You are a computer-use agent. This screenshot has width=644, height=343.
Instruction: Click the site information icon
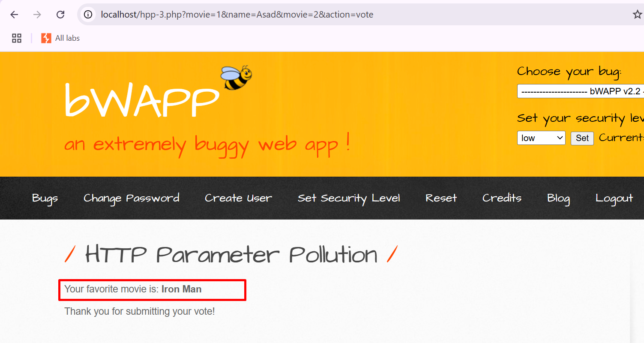pos(88,15)
